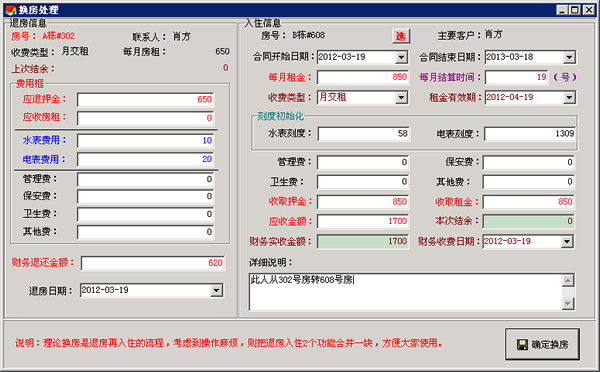Click the 财务退还金额 input field
The width and height of the screenshot is (600, 372).
click(x=153, y=263)
